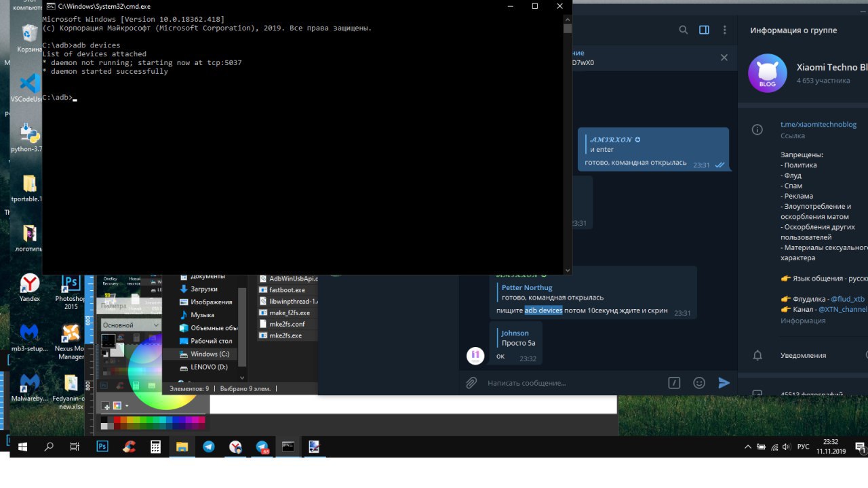The height and width of the screenshot is (488, 868).
Task: Select the black swatch in the bottom palette
Action: 104,420
